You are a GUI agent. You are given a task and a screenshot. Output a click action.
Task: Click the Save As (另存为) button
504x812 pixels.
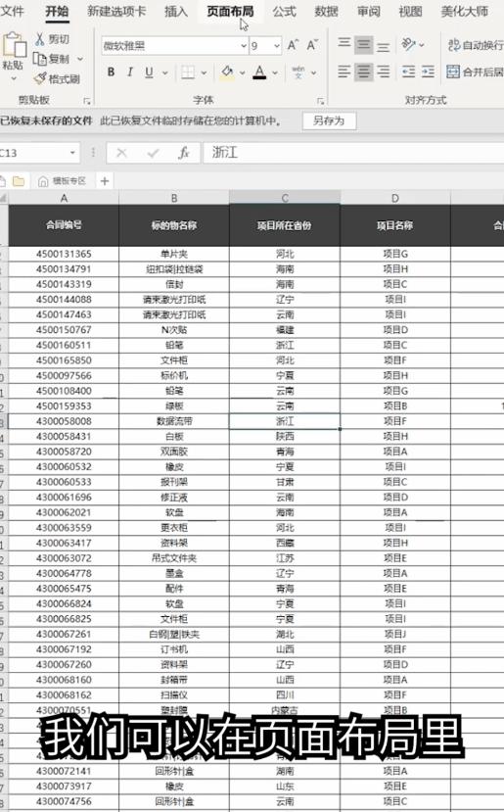329,120
